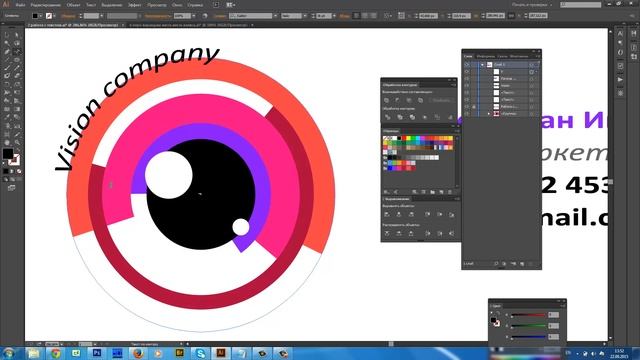Select the highlighted Type tool in toolbox

pos(17,51)
